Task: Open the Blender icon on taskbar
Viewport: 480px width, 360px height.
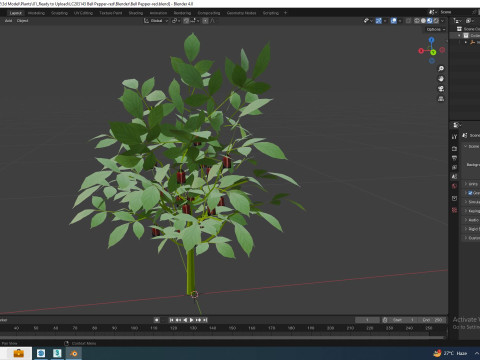Action: (x=74, y=353)
